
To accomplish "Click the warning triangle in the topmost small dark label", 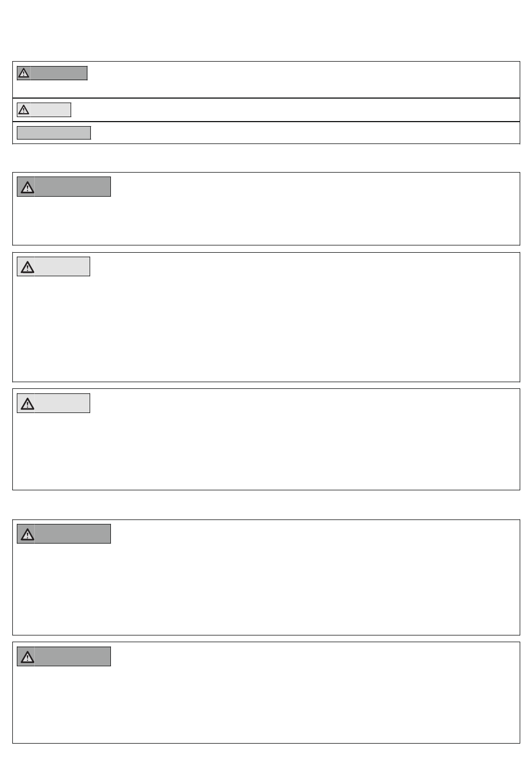I will pyautogui.click(x=24, y=73).
